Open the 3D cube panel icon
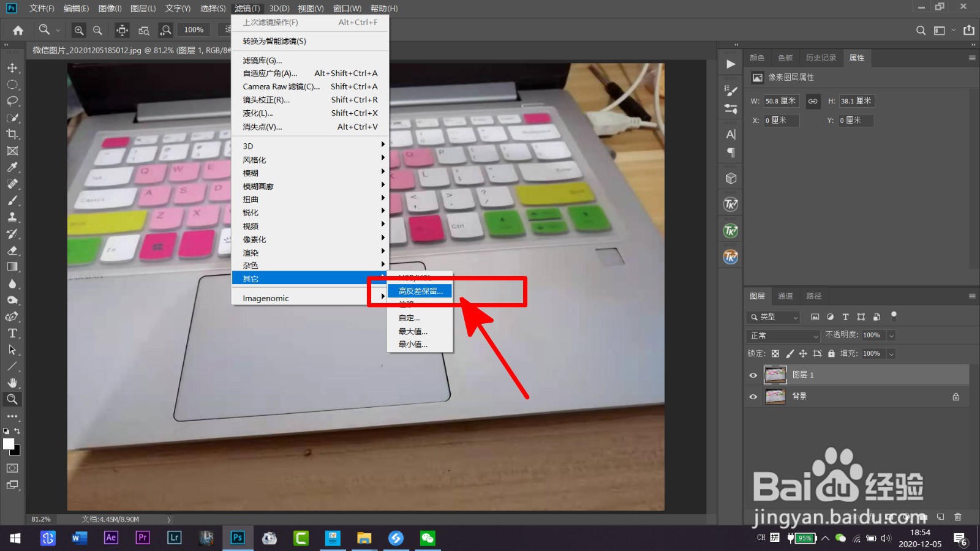This screenshot has width=980, height=551. click(731, 178)
